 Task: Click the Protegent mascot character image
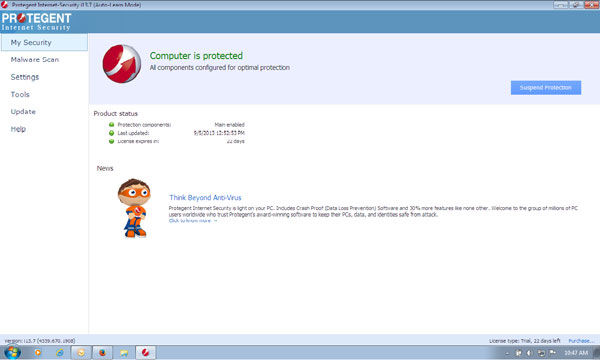pyautogui.click(x=134, y=208)
